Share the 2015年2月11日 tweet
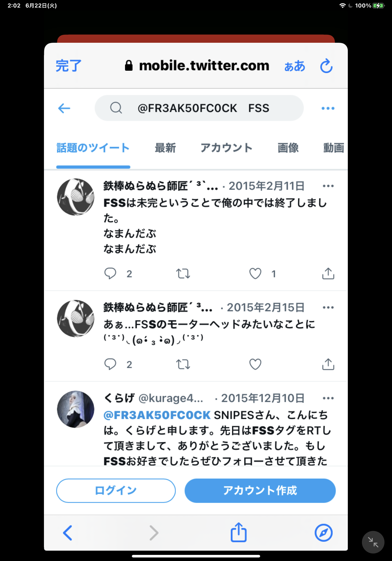Screen dimensions: 392x561 (x=328, y=273)
